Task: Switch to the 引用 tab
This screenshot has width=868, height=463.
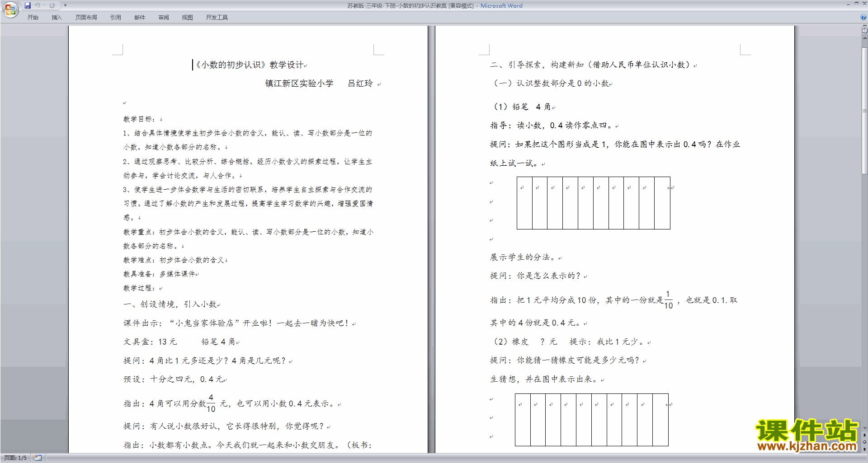Action: coord(116,18)
